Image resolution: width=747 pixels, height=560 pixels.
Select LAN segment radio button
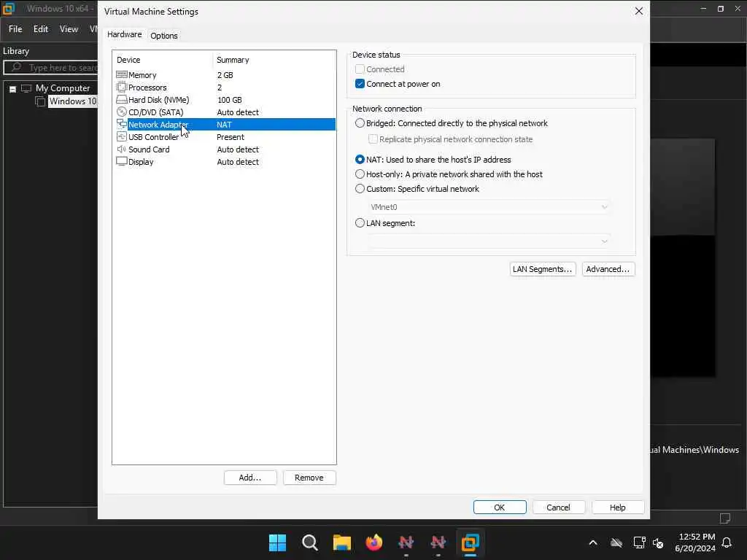(360, 223)
